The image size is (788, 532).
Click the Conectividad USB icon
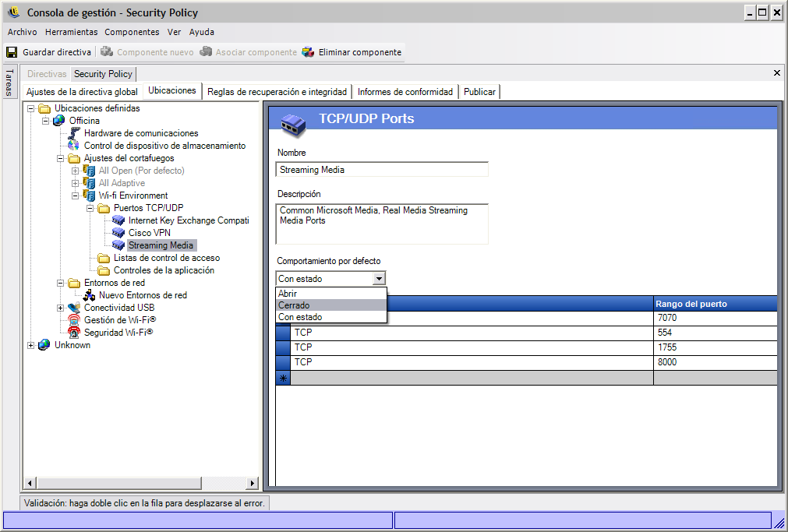point(74,308)
